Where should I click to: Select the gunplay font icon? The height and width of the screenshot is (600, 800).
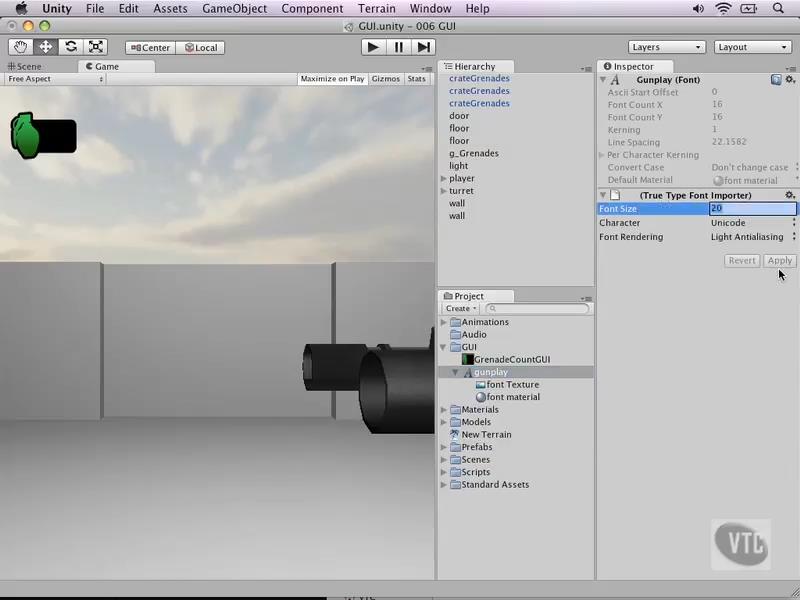(467, 372)
